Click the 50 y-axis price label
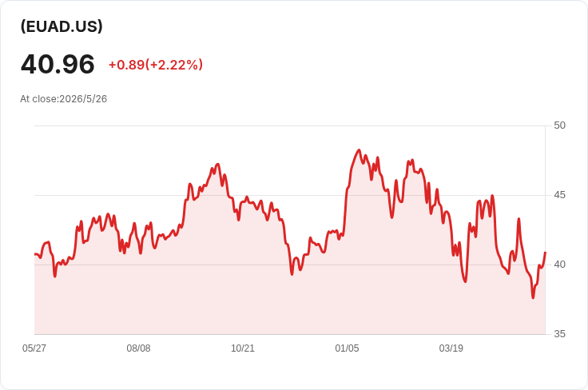 [x=559, y=125]
